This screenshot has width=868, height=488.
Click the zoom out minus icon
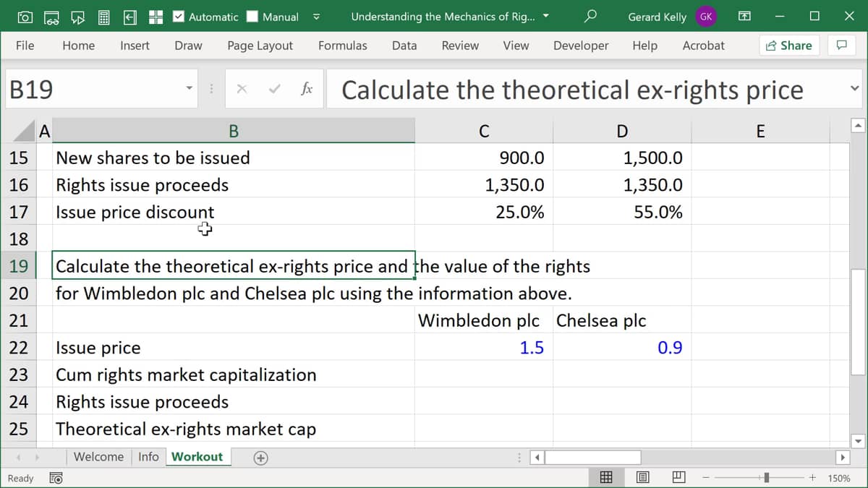[707, 477]
